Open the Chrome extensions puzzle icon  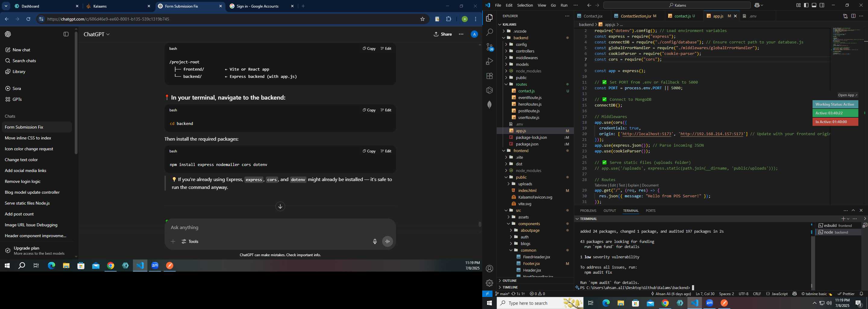448,19
